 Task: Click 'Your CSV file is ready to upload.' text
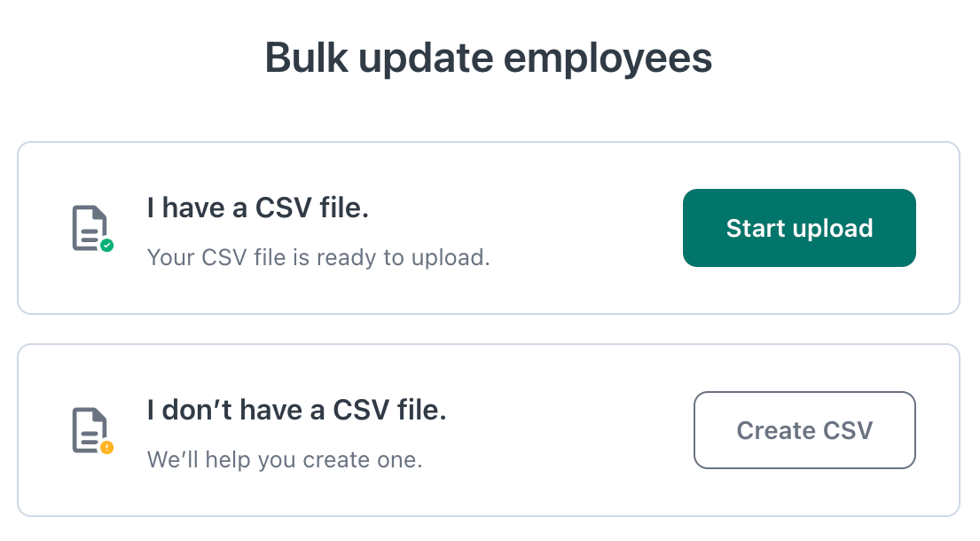click(x=318, y=258)
